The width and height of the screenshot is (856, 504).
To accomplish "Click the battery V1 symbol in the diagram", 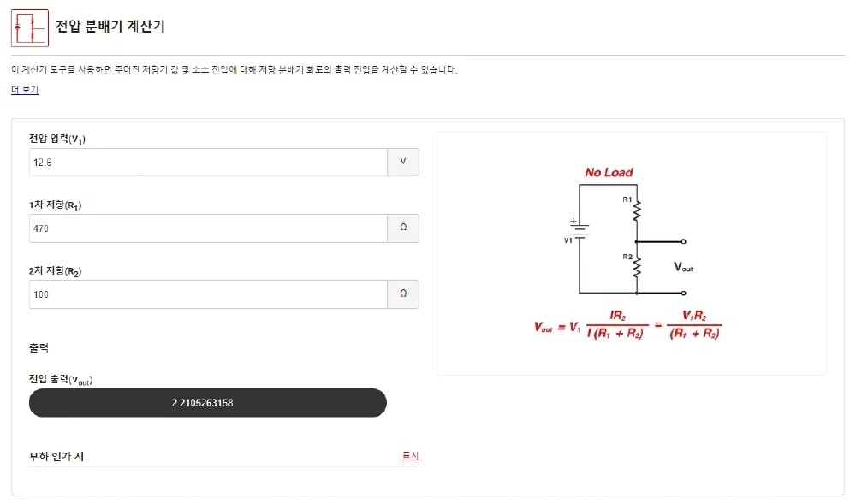I will tap(579, 229).
